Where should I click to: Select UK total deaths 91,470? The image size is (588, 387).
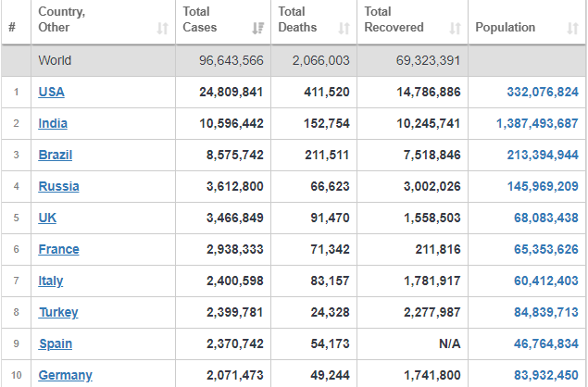point(330,218)
